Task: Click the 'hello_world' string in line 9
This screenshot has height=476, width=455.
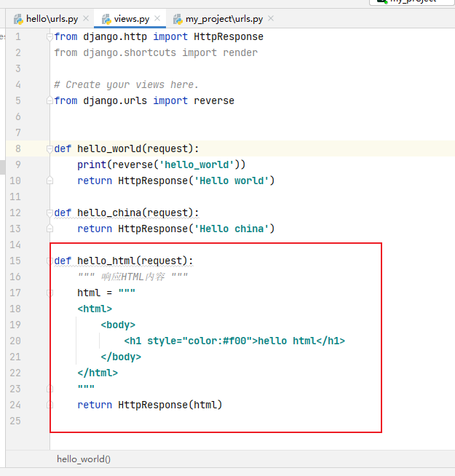Action: coord(197,164)
